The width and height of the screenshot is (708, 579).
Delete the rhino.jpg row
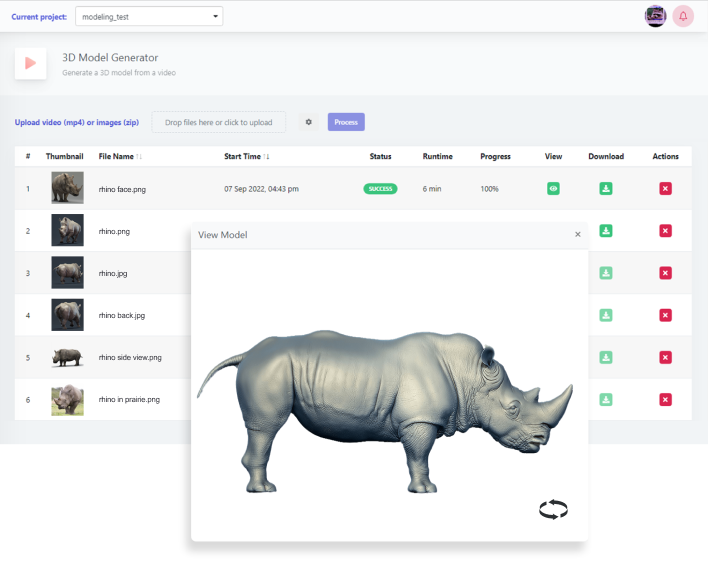coord(666,273)
